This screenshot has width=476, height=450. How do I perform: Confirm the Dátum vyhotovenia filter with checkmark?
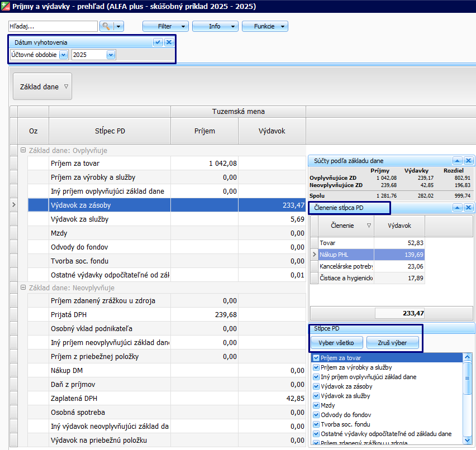(158, 42)
